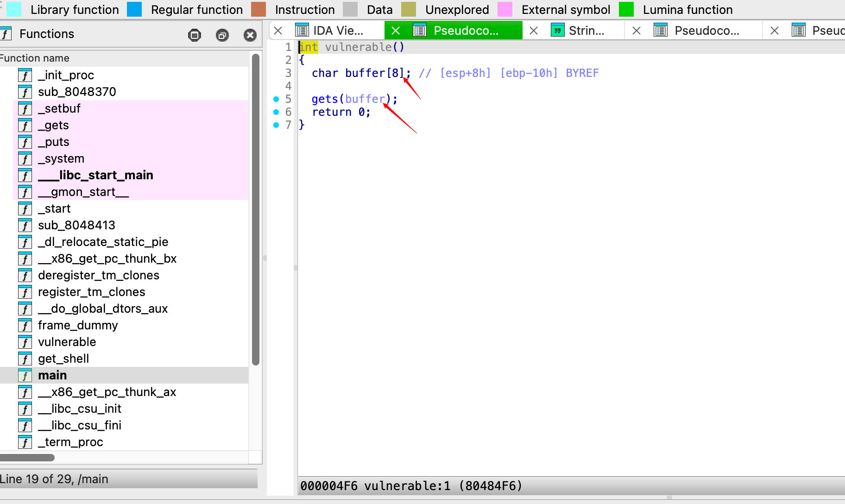
Task: Click the function icon beside sub_8048413
Action: point(25,225)
